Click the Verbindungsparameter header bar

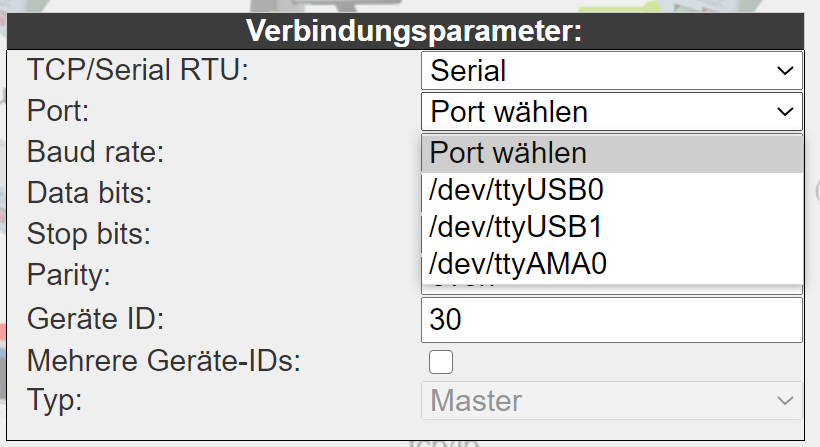point(405,31)
